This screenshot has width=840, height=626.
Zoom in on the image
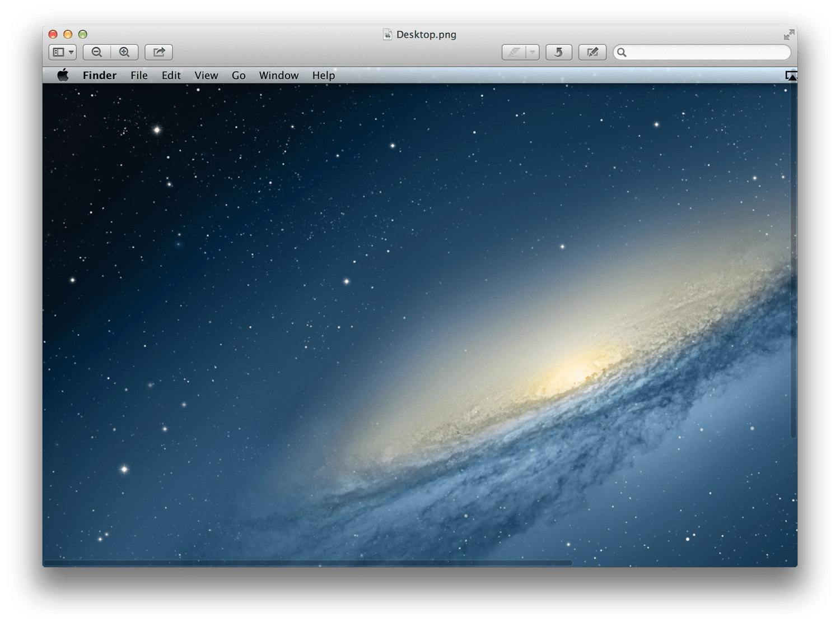[124, 52]
